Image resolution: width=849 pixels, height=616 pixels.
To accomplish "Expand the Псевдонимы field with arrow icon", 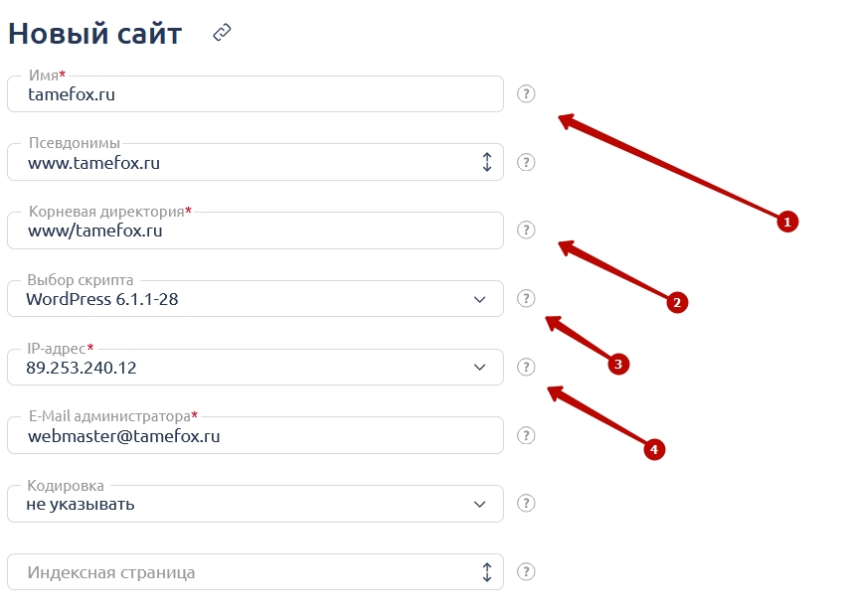I will click(487, 162).
